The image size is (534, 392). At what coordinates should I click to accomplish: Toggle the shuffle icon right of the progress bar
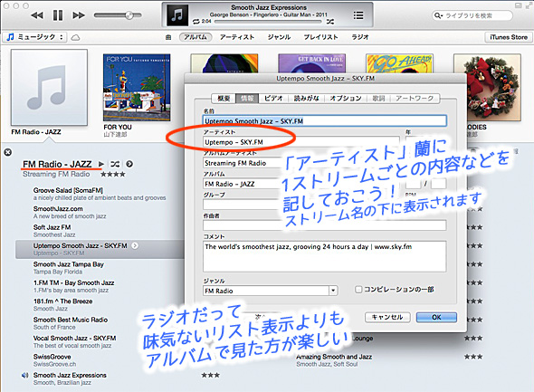(x=330, y=22)
